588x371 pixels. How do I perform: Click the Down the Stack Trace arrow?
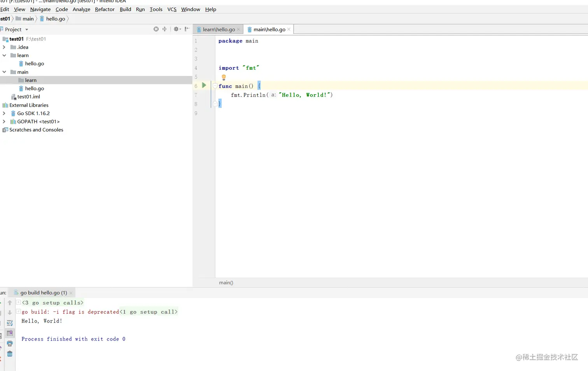10,313
